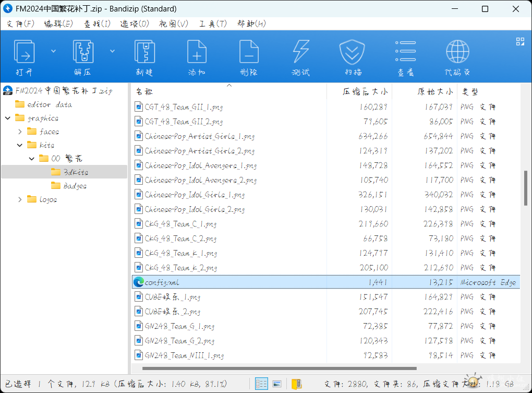Select file Chinese-Pop_Idol_Avengers_2.png

(200, 180)
